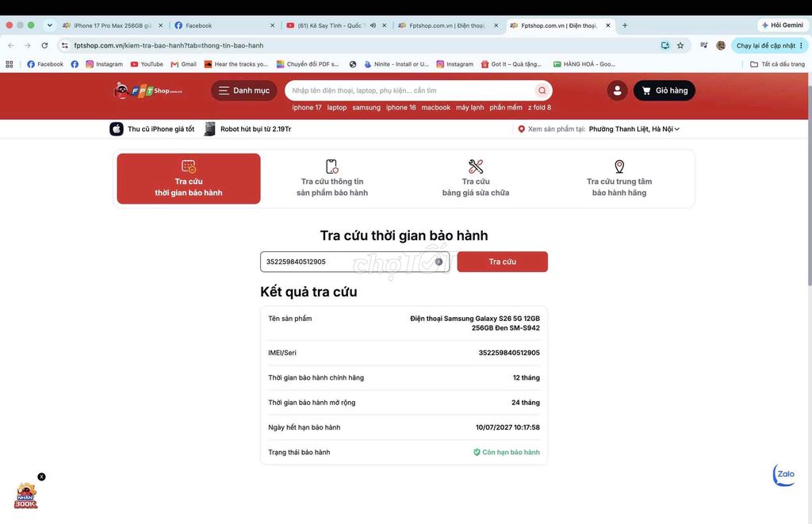Open the Got It – Quà tặng bookmark
The width and height of the screenshot is (812, 524).
[511, 64]
